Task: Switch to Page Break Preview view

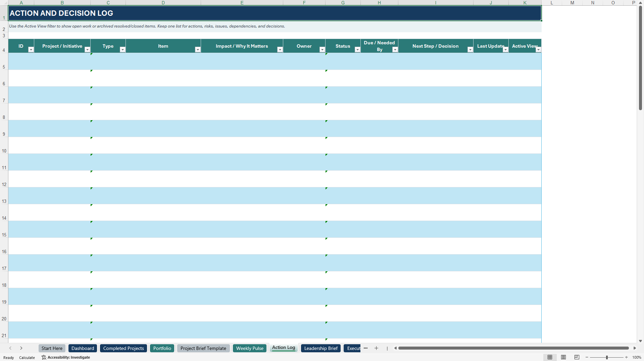Action: [577, 357]
